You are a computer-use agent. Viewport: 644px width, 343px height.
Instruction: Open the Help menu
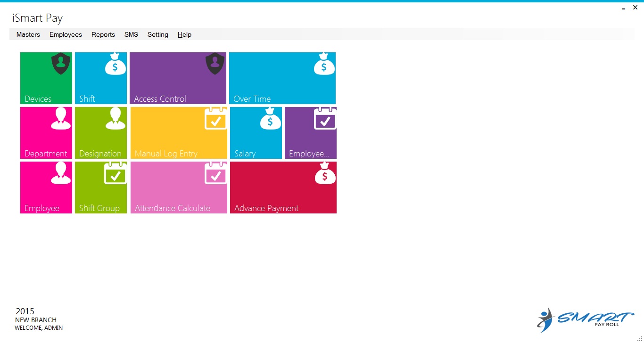click(184, 34)
